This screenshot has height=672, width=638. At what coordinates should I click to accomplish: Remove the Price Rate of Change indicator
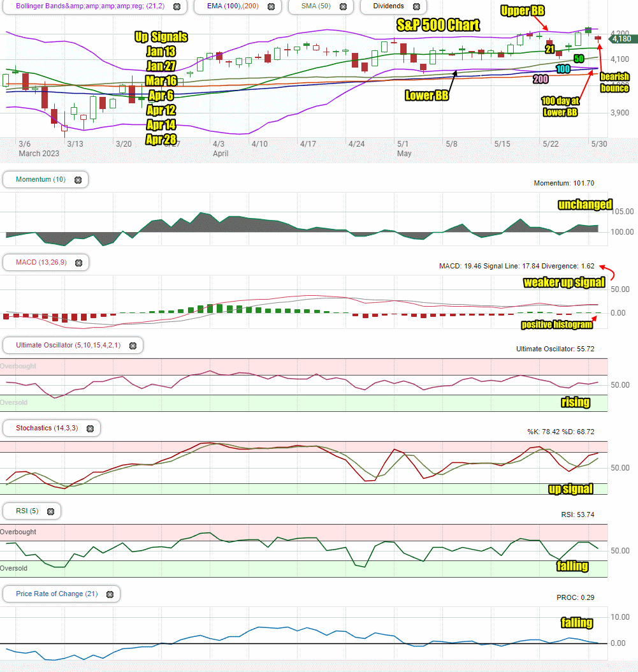coord(110,594)
